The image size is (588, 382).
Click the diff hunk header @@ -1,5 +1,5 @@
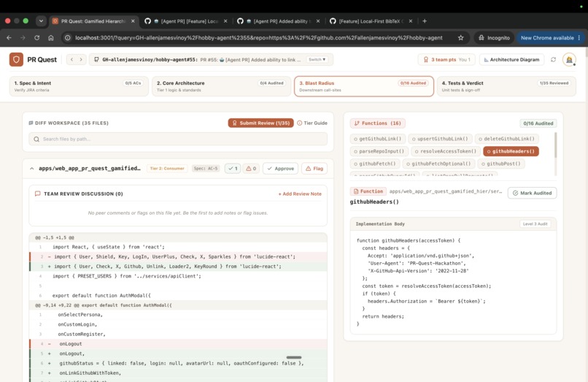point(178,237)
